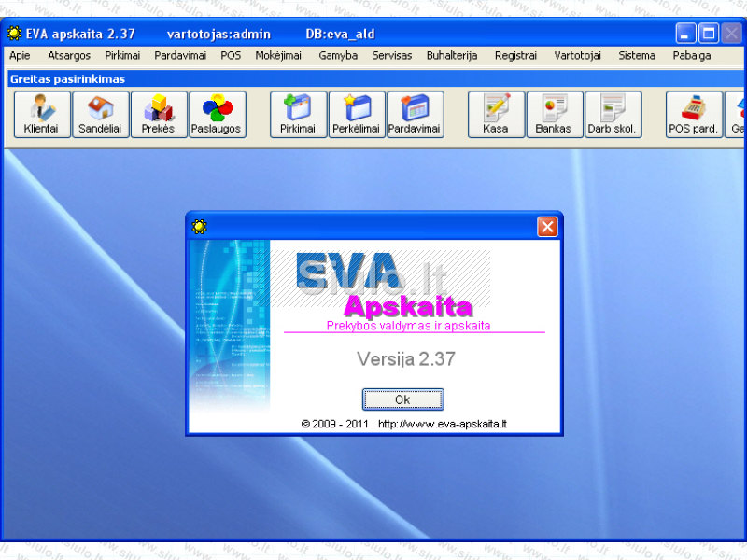Click the eva-apskaita.lt website link
This screenshot has width=747, height=560.
[443, 424]
